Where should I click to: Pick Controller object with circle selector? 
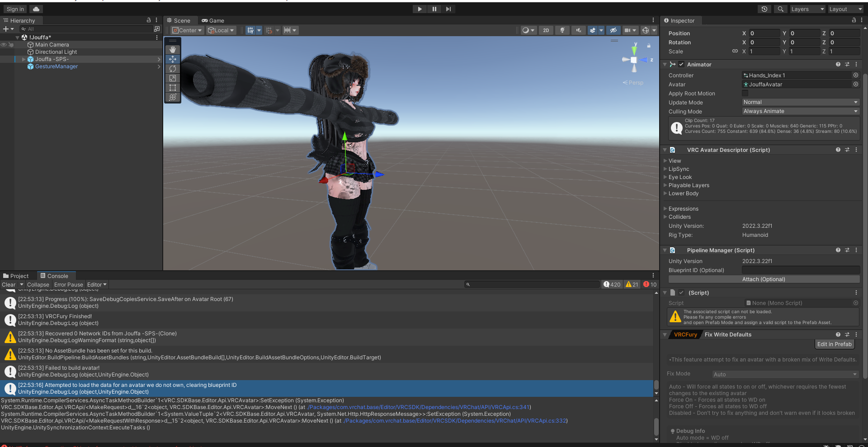[856, 75]
